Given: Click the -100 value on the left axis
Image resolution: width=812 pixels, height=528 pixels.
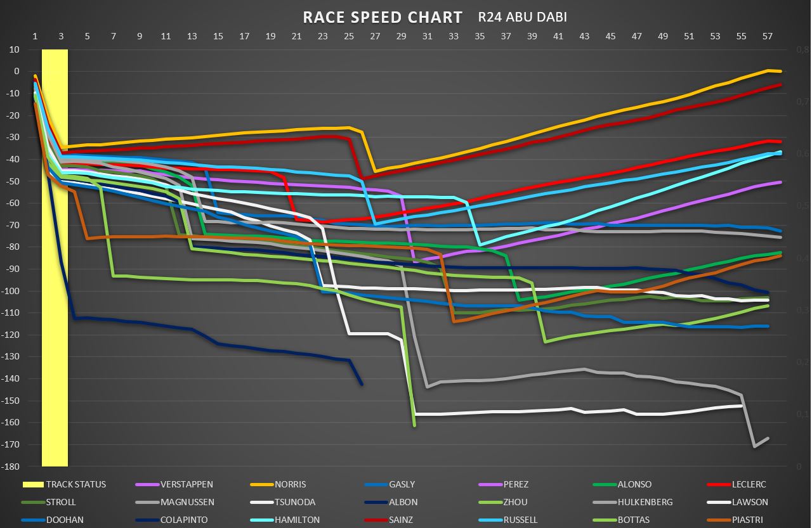Looking at the screenshot, I should tap(11, 291).
